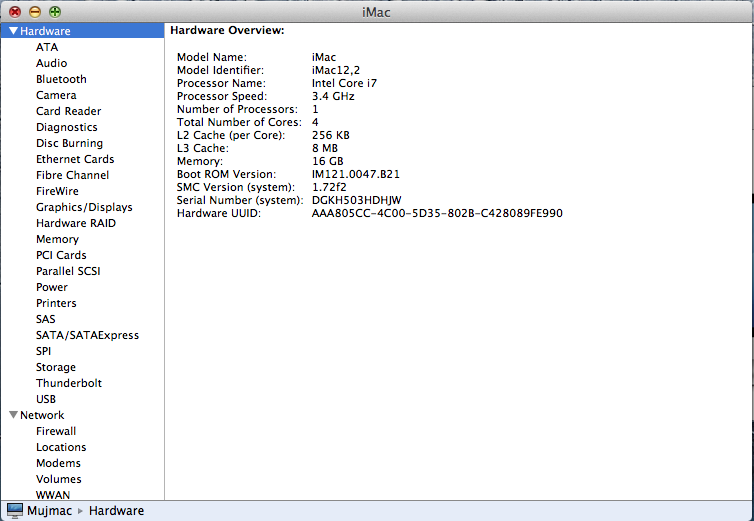Select Ethernet Cards entry

coord(75,159)
